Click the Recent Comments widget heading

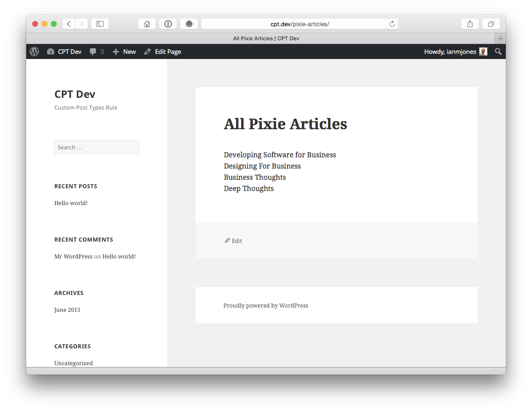click(84, 239)
